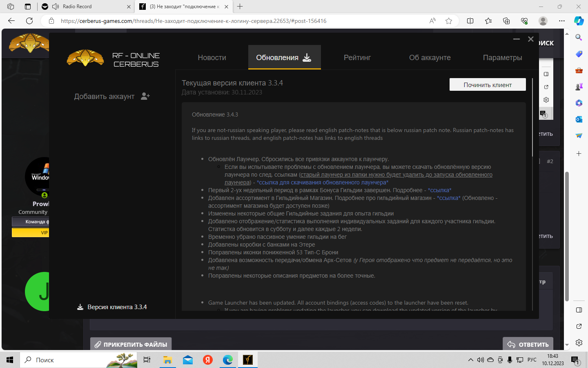The width and height of the screenshot is (588, 368).
Task: Open the Windows Start menu
Action: 10,360
